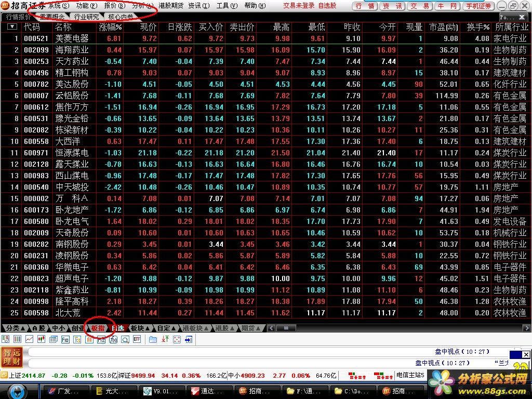Open the tree structure toolbar icon
532x399 pixels.
77,339
